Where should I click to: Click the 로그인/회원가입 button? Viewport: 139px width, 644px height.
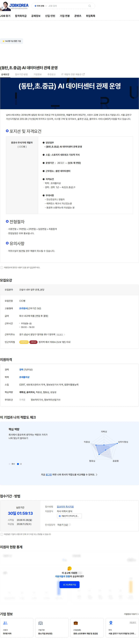point(69,585)
